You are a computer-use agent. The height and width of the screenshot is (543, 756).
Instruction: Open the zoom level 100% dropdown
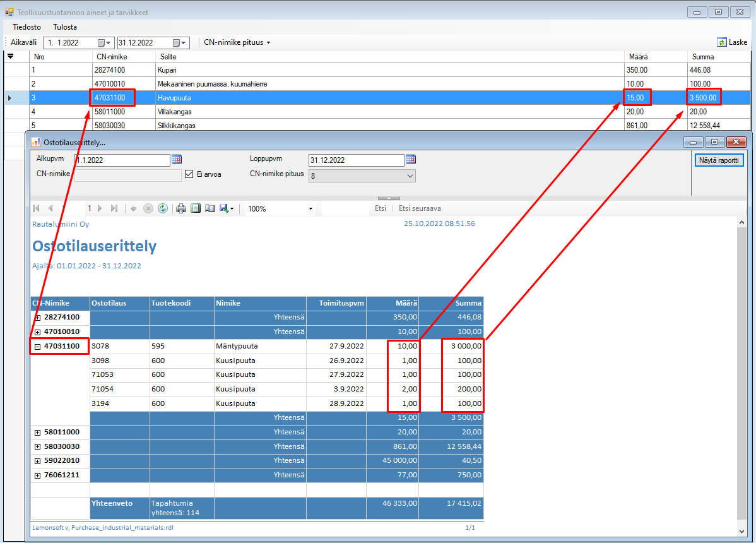[310, 208]
